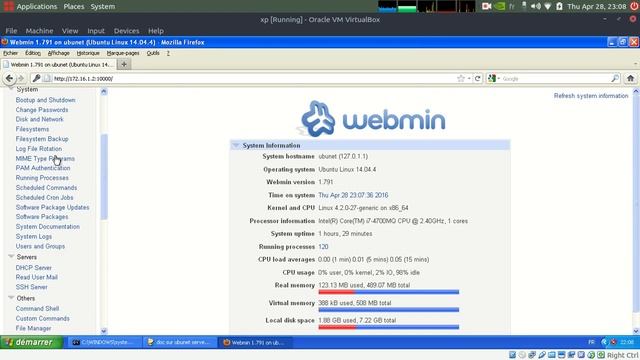Viewport: 640px width, 360px height.
Task: Click the battery indicator in top panel
Action: pyautogui.click(x=559, y=6)
